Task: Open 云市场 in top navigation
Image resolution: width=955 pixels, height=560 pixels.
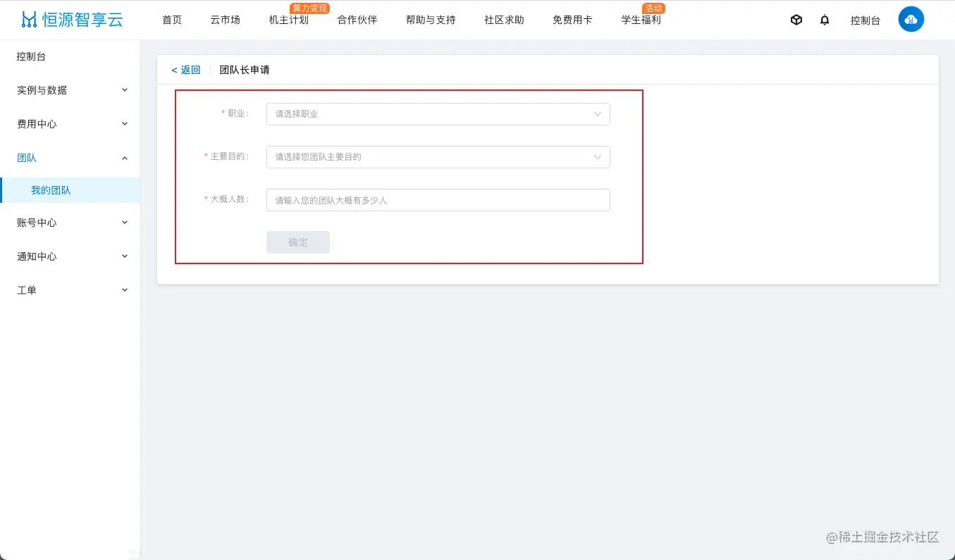Action: [226, 20]
